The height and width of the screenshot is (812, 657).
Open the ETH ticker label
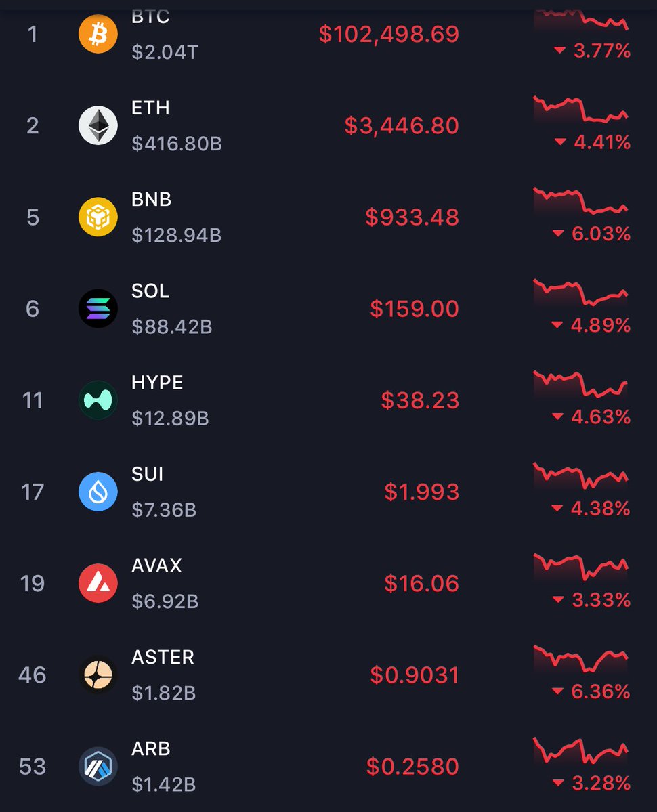(150, 108)
